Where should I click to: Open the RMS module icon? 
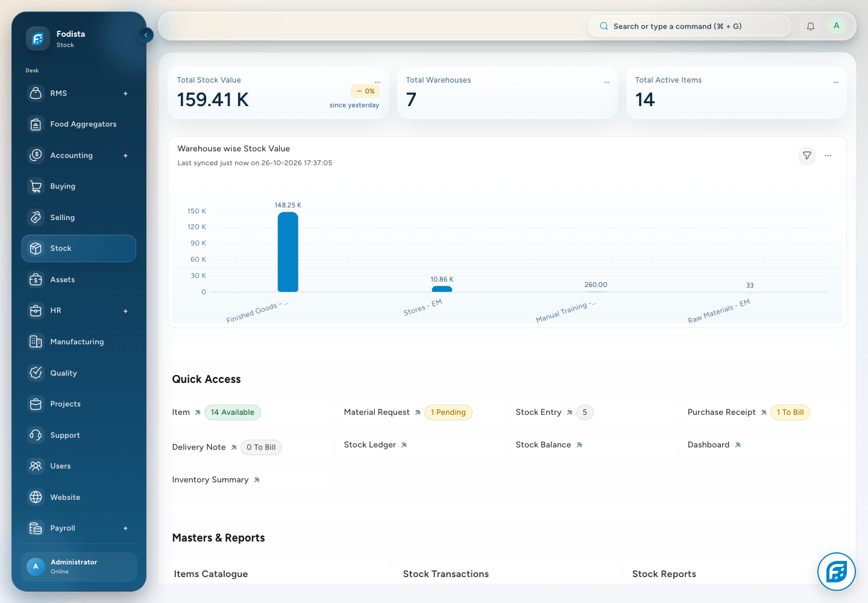(36, 93)
